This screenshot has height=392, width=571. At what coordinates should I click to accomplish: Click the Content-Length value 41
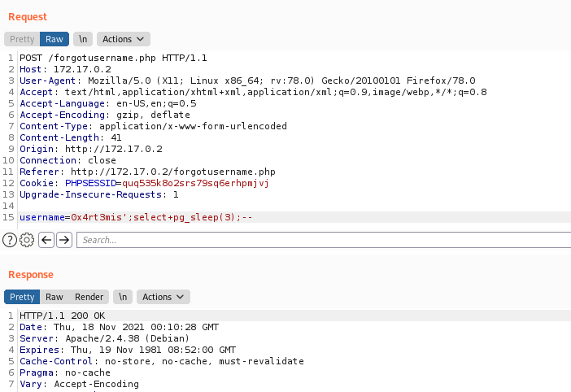(116, 137)
